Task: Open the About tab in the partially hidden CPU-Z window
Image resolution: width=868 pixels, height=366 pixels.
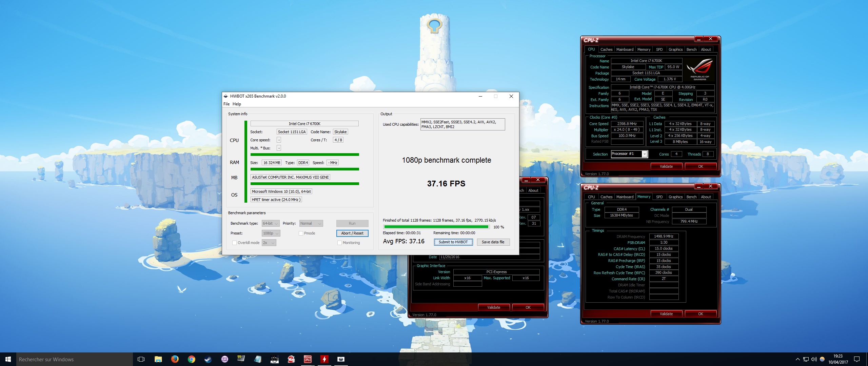Action: [533, 190]
